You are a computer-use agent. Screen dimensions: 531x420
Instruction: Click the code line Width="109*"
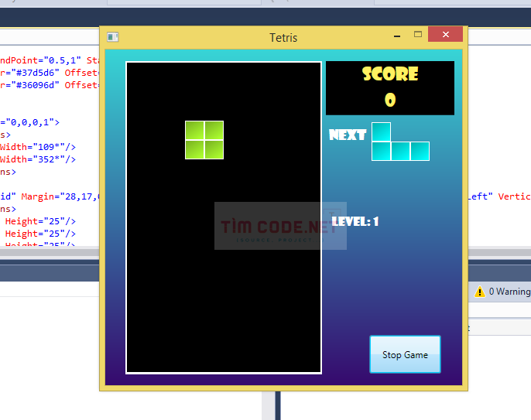[x=38, y=147]
